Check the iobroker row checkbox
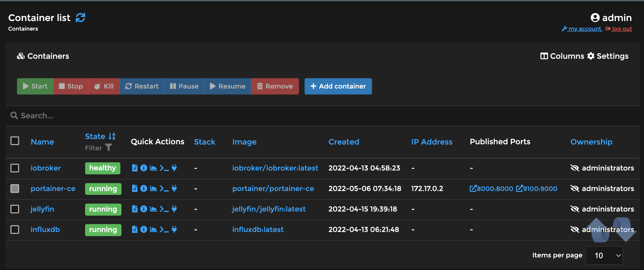644x270 pixels. pyautogui.click(x=15, y=168)
